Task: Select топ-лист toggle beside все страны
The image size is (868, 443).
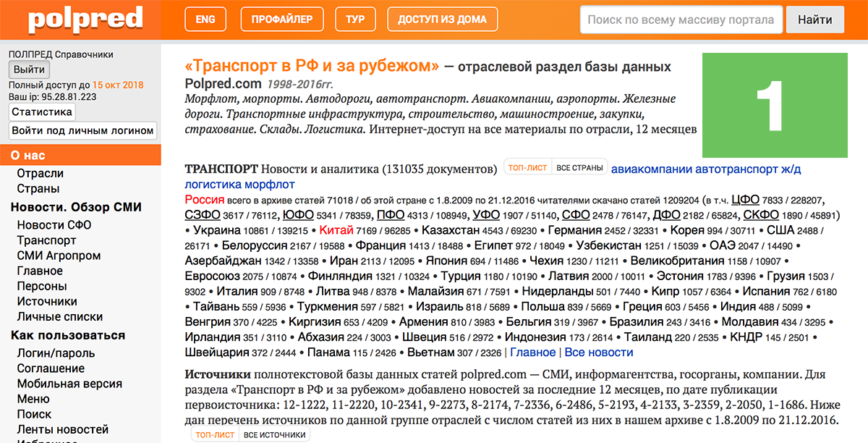Action: tap(527, 168)
